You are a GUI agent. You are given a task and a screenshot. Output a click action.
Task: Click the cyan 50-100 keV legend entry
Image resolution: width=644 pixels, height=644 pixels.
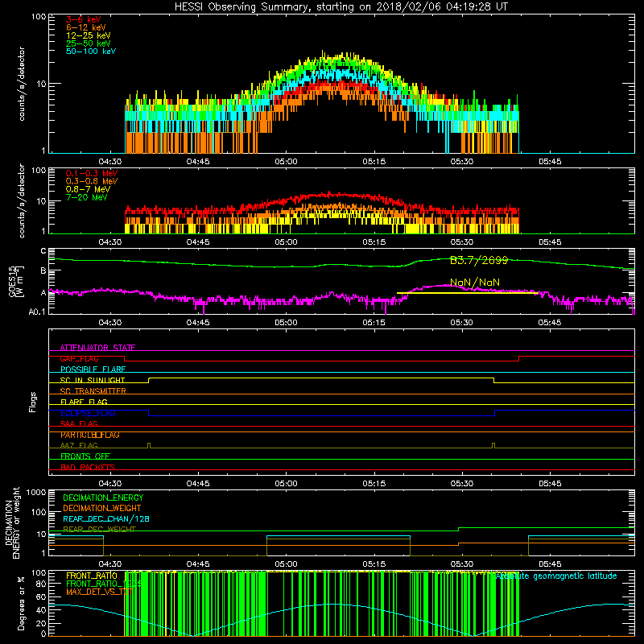(x=91, y=52)
